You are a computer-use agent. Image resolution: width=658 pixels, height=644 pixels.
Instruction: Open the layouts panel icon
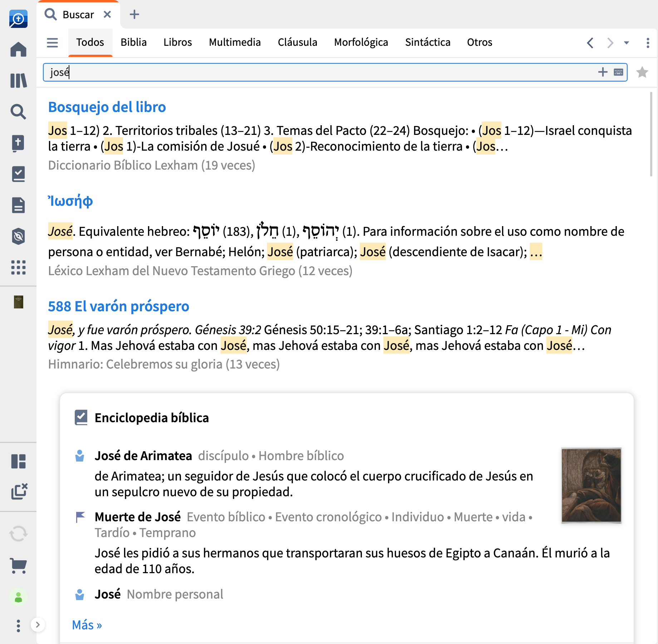pyautogui.click(x=18, y=461)
